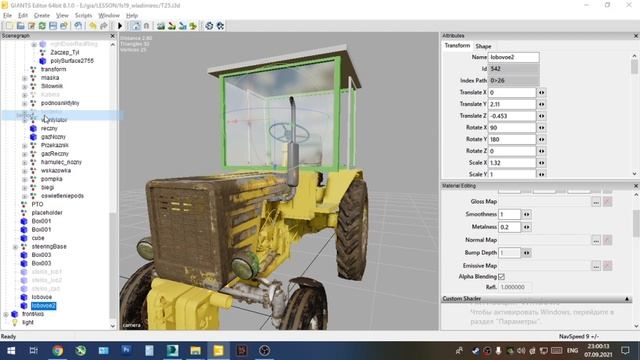This screenshot has height=360, width=640.
Task: Click the Open file toolbar icon
Action: pyautogui.click(x=20, y=26)
